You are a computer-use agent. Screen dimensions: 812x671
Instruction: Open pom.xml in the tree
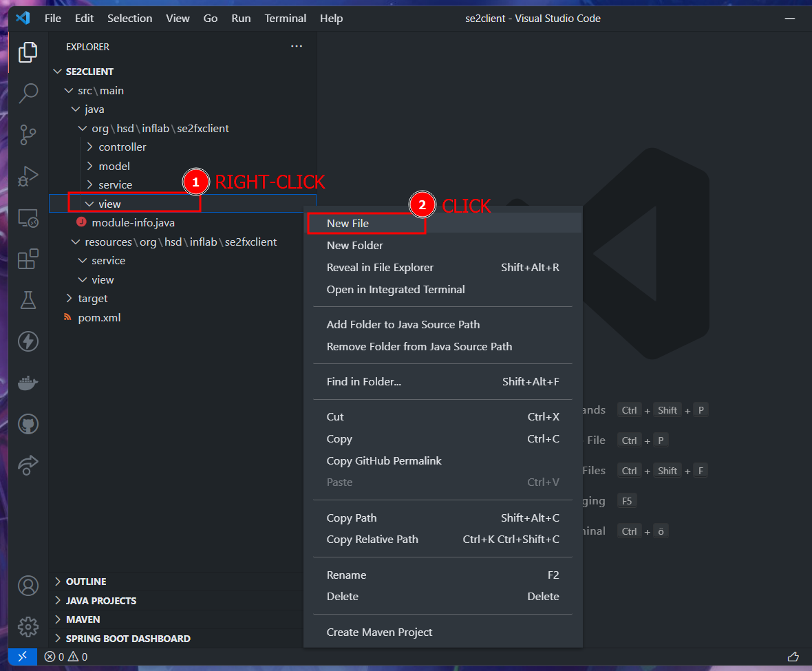point(99,317)
